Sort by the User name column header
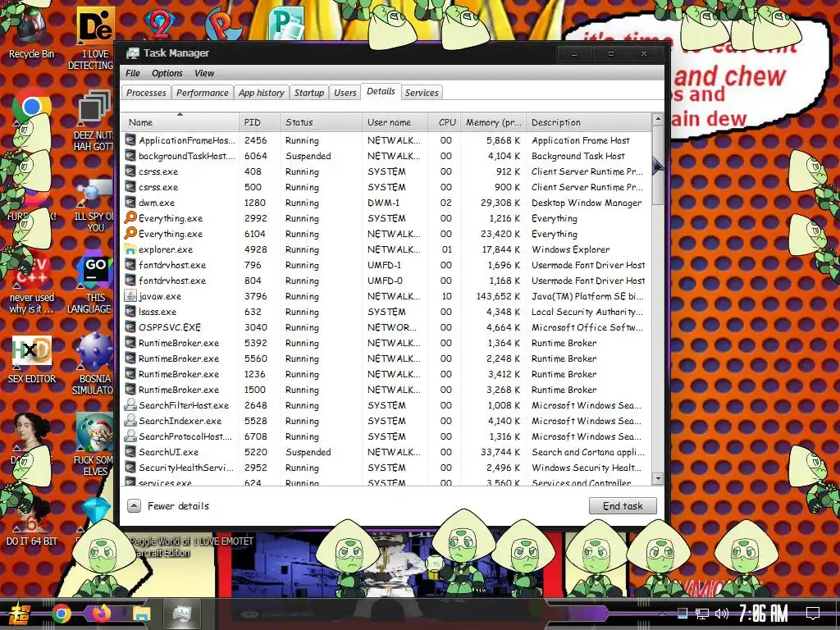The image size is (840, 630). (395, 122)
